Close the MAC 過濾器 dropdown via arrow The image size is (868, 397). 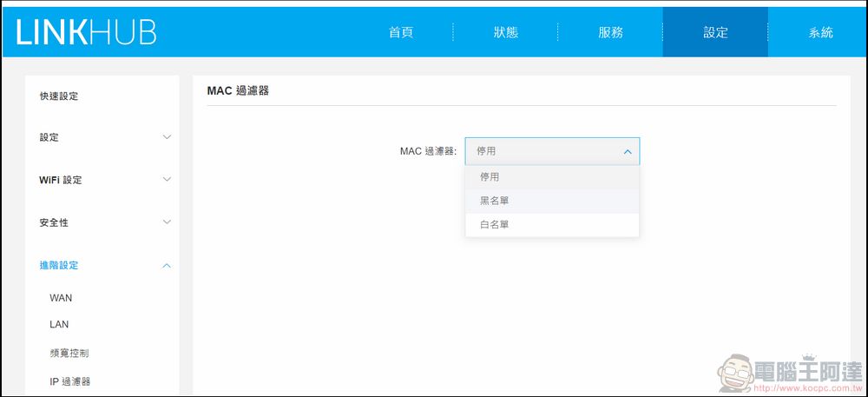coord(627,152)
